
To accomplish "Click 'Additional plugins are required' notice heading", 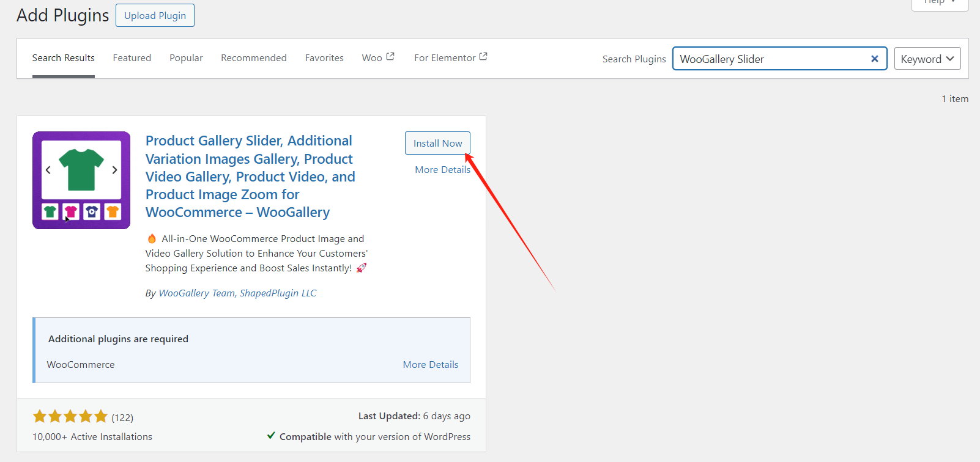I will click(x=118, y=339).
